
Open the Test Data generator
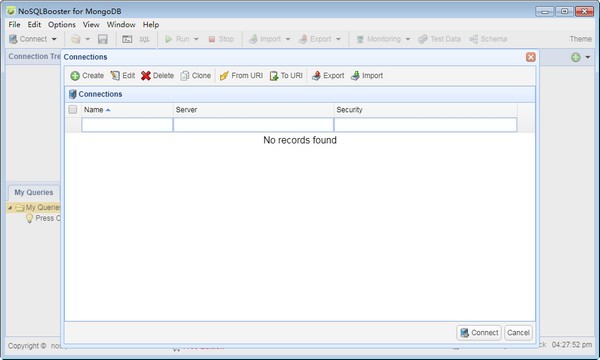pos(439,39)
